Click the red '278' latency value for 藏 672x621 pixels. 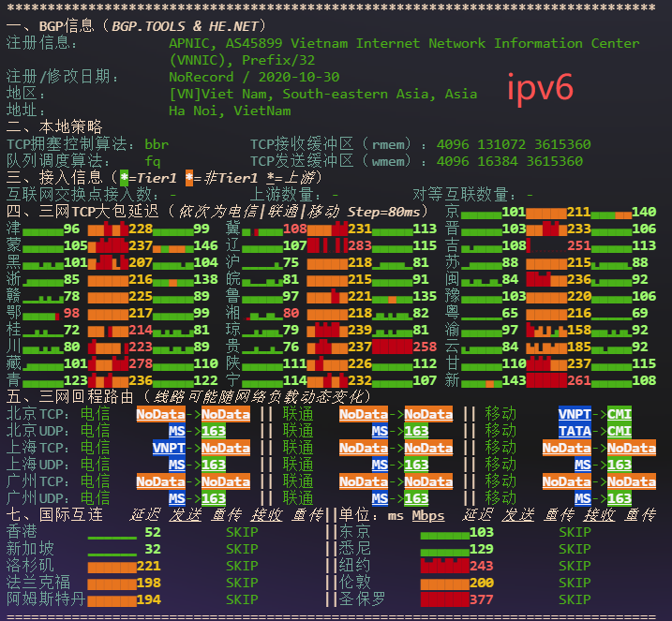(x=141, y=363)
